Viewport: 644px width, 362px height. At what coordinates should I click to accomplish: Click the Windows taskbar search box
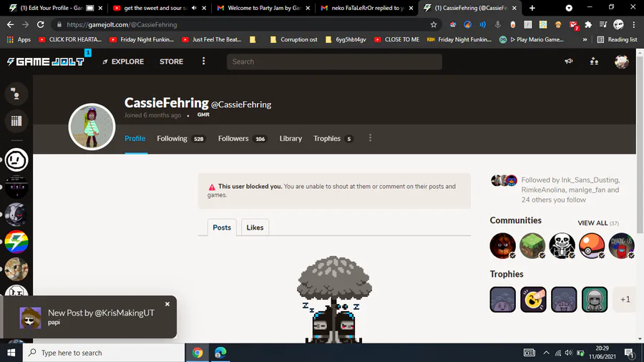[x=104, y=353]
